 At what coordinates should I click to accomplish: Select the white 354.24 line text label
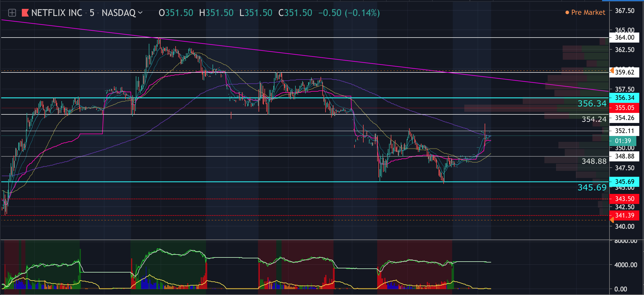(594, 119)
